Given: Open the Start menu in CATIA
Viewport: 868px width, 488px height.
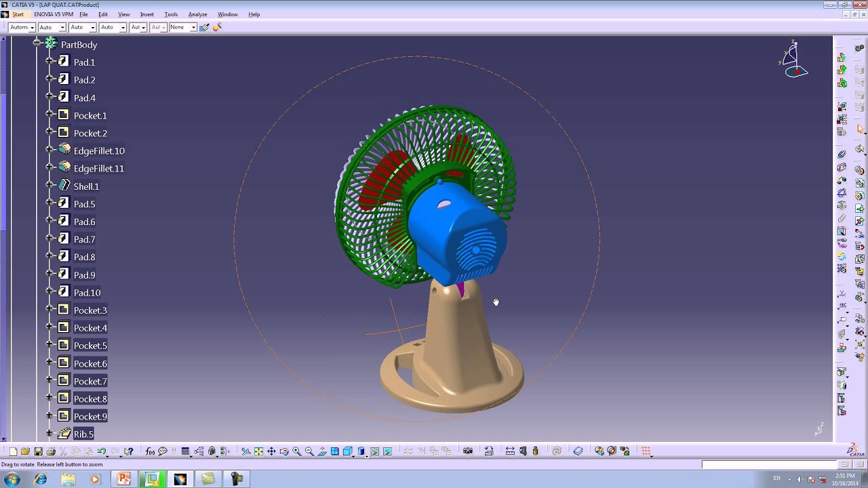Looking at the screenshot, I should (18, 14).
